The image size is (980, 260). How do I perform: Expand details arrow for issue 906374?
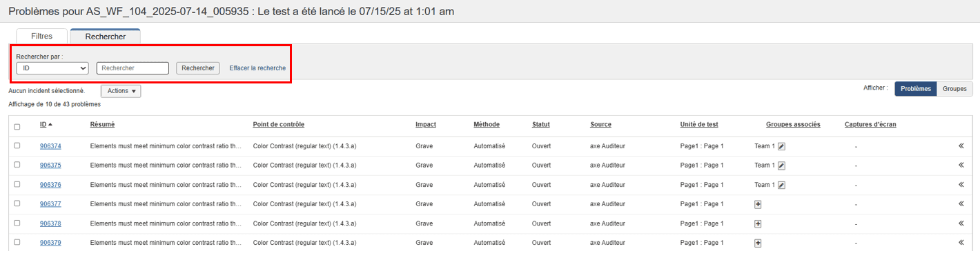click(x=961, y=146)
